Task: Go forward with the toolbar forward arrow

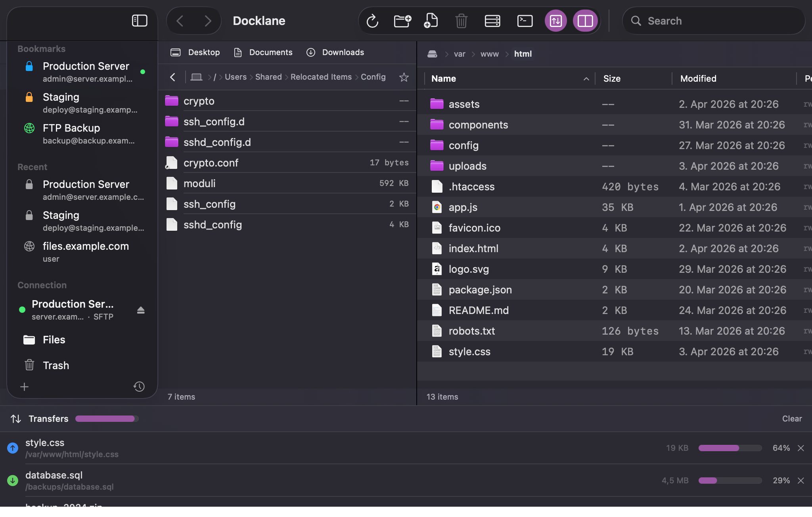Action: 208,21
